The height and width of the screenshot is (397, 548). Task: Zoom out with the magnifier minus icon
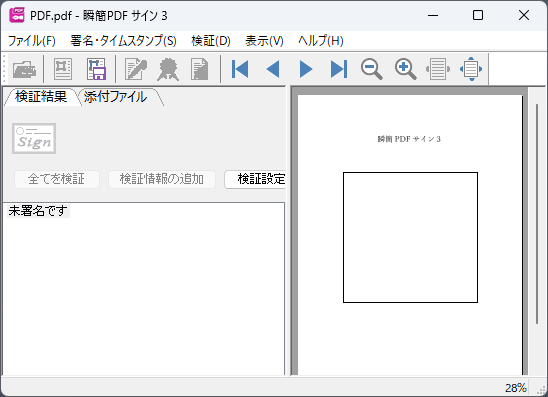(372, 69)
